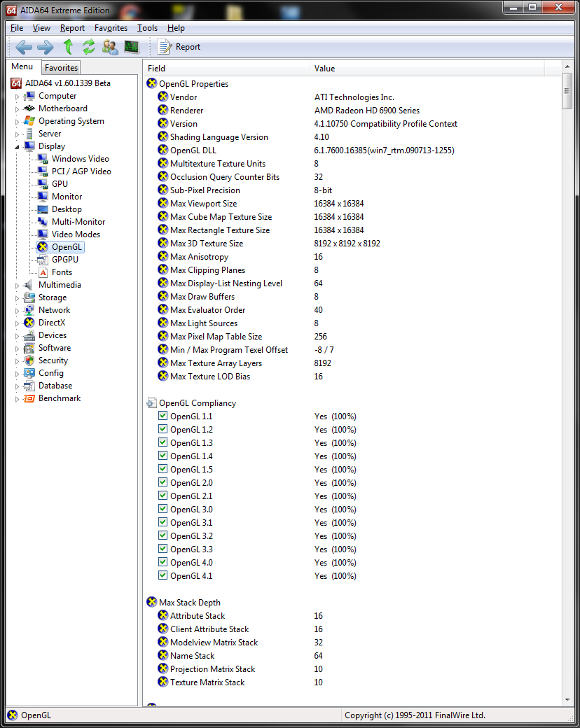Click the scrollbar down arrow
The image size is (580, 728).
(567, 699)
